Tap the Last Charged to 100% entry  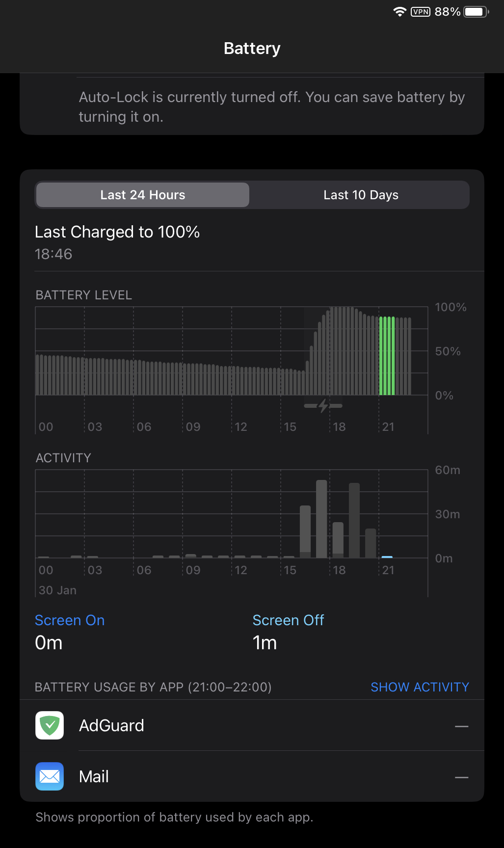click(117, 232)
